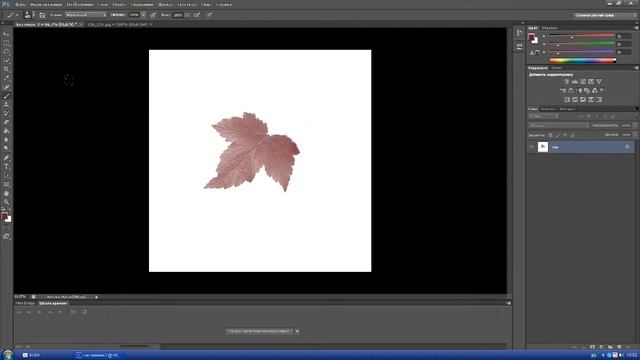Select the Lasso tool

click(6, 52)
